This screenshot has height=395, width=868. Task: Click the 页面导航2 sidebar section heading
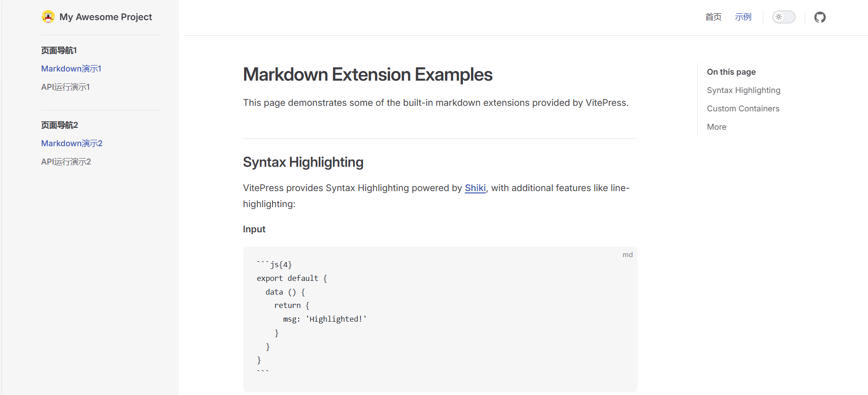pyautogui.click(x=60, y=125)
